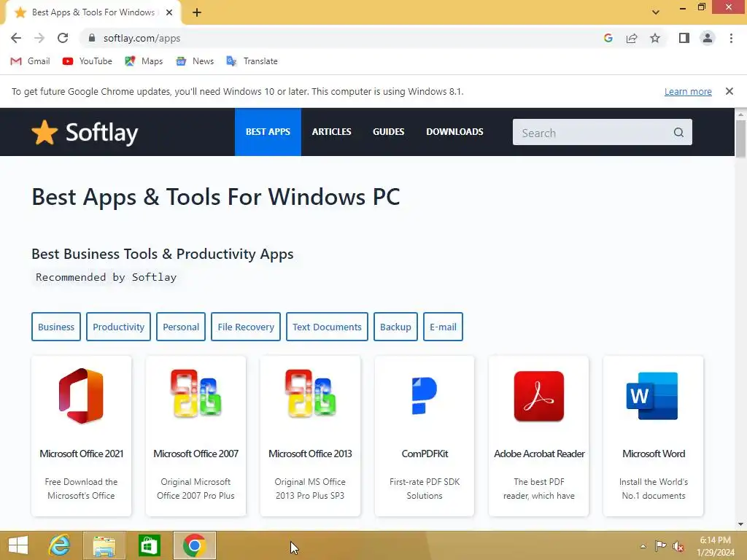Image resolution: width=747 pixels, height=560 pixels.
Task: Open the DOWNLOADS nav item
Action: 454,132
